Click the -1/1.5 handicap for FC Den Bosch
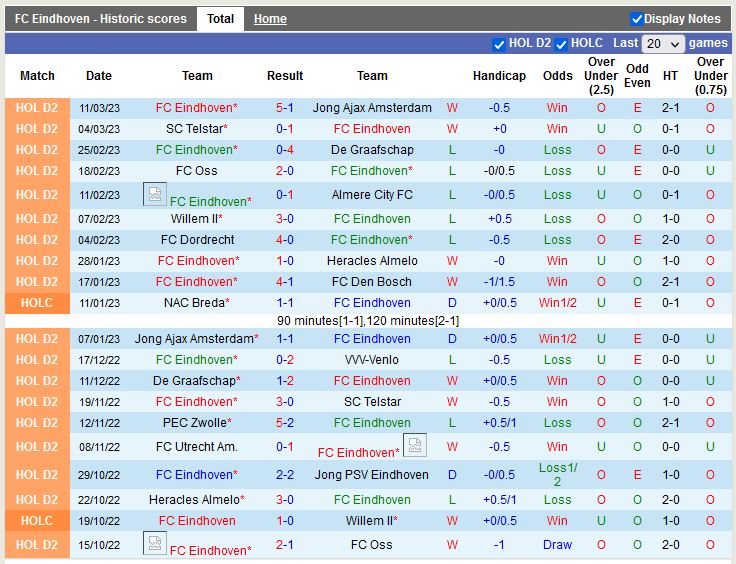 click(x=499, y=282)
